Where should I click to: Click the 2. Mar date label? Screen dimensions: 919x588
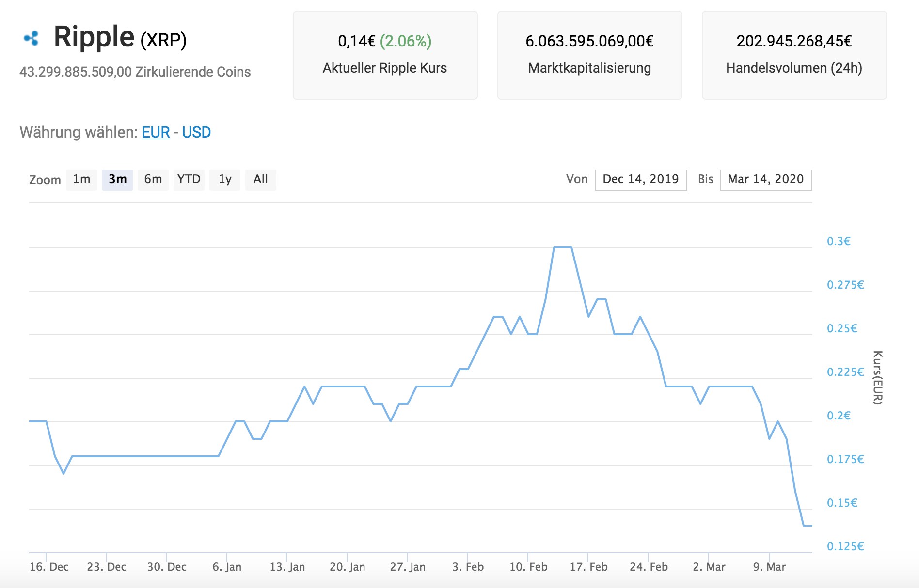click(709, 567)
